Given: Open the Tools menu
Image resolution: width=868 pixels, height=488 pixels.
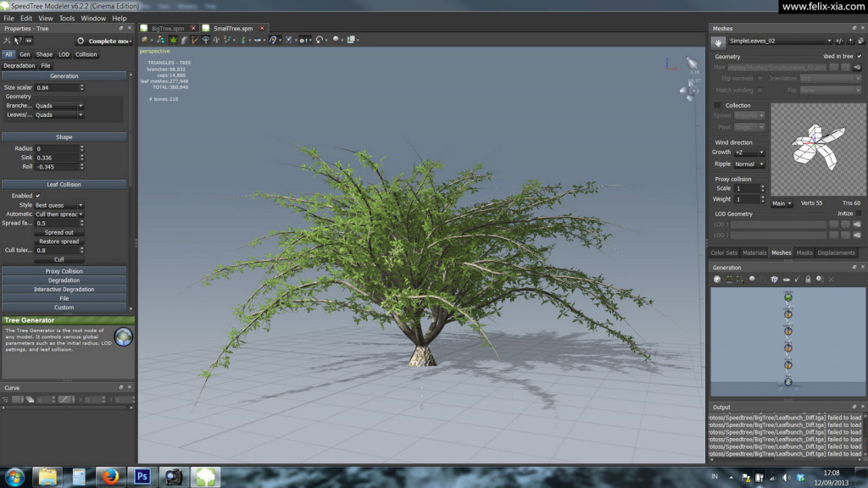Looking at the screenshot, I should (x=67, y=19).
